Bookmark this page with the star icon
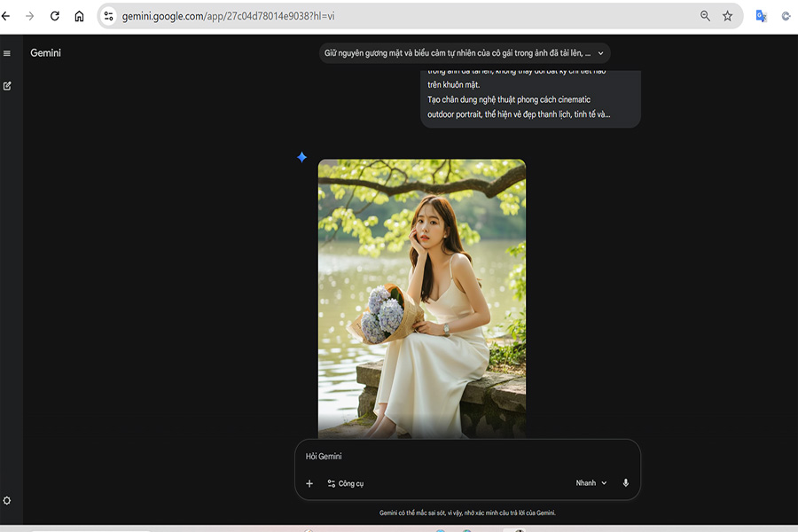798x532 pixels. tap(727, 16)
